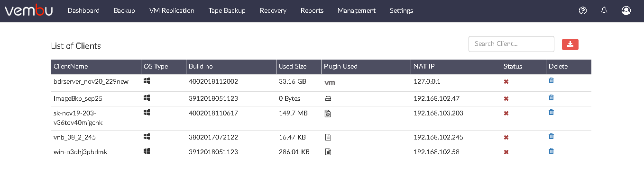Click NAT IP 127.0.0.1
Viewport: 644px width, 175px height.
[x=427, y=81]
